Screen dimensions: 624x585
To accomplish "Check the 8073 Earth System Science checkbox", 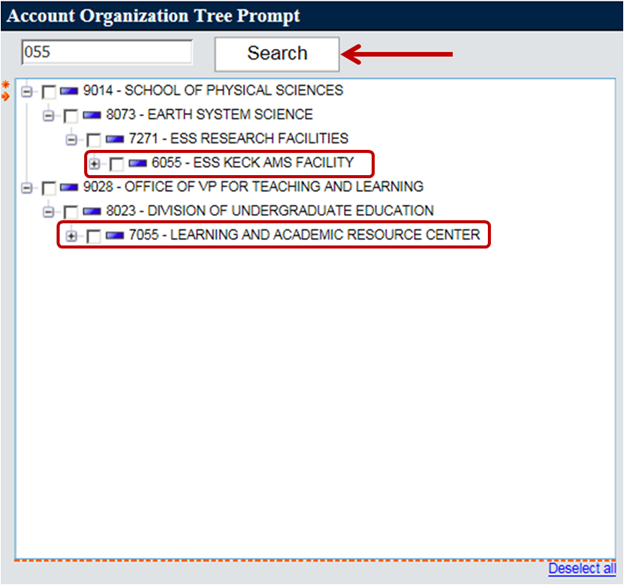I will click(x=71, y=116).
